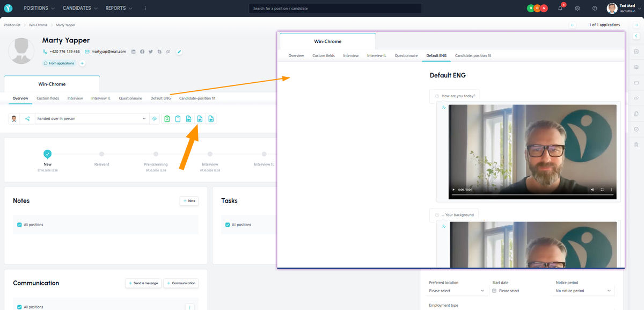
Task: Open the Preferred location dropdown
Action: [x=458, y=291]
